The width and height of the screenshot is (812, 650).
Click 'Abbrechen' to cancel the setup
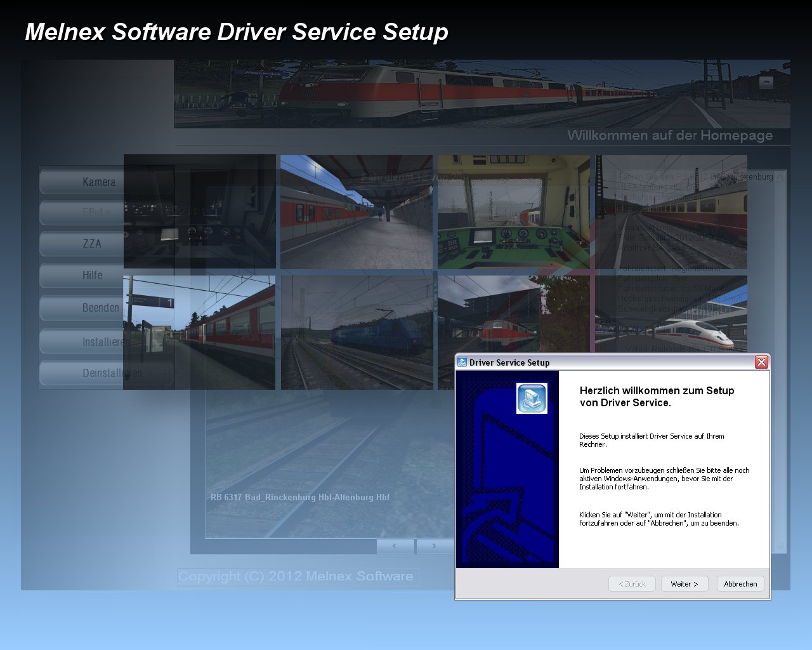[740, 584]
